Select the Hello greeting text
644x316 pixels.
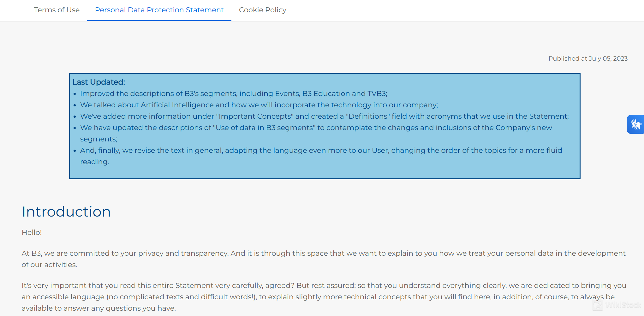(32, 232)
